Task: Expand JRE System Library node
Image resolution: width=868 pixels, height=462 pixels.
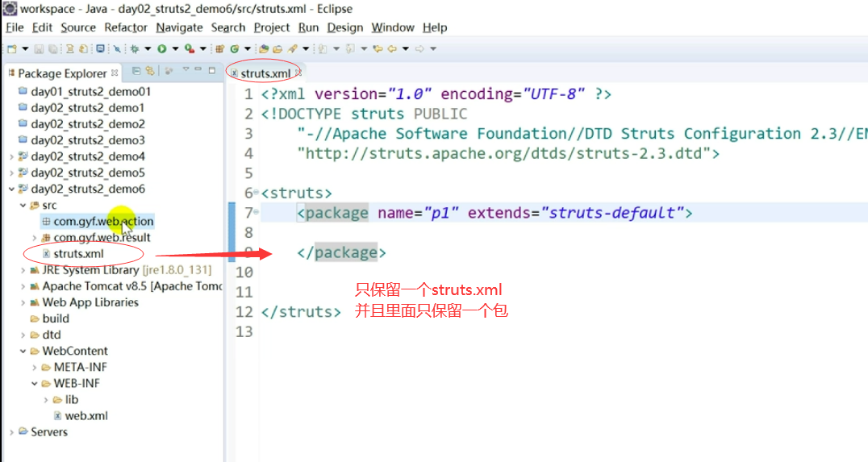Action: (x=23, y=270)
